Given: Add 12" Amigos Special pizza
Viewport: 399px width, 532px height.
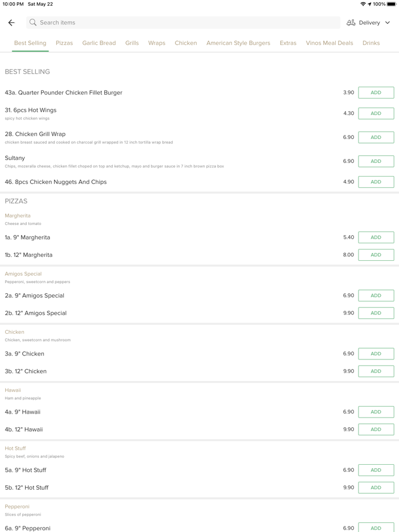Looking at the screenshot, I should point(376,313).
